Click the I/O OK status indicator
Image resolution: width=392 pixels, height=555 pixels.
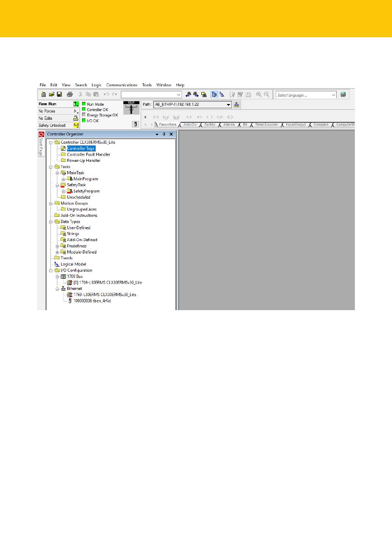[x=84, y=121]
